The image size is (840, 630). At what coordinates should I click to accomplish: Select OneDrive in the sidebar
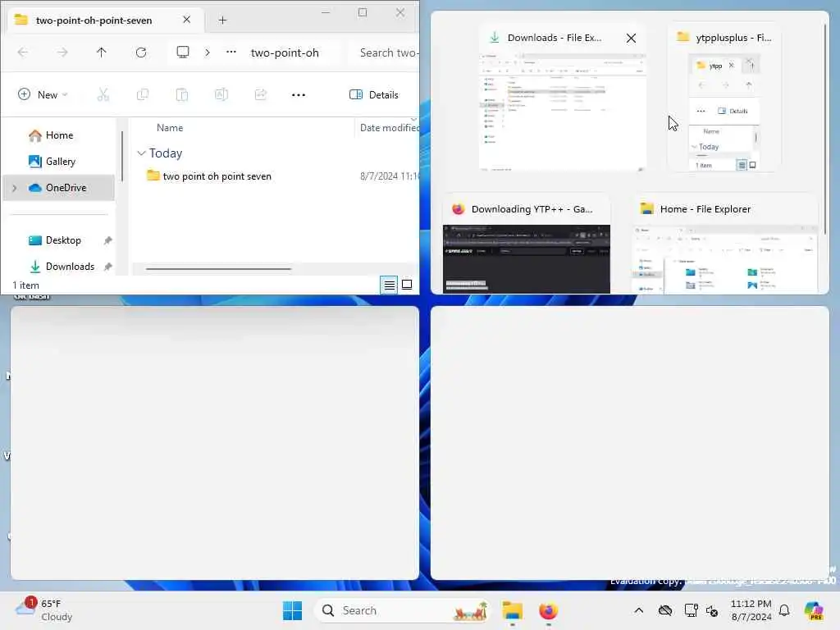[59, 188]
